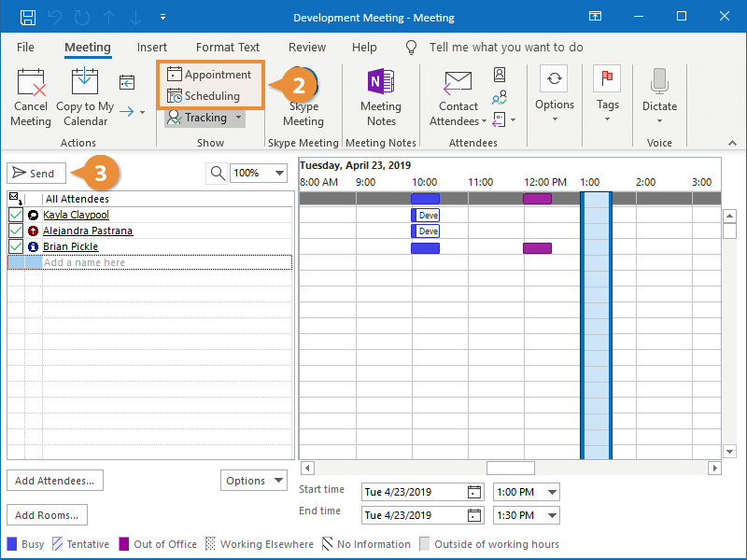This screenshot has height=560, width=747.
Task: Open Meeting Notes in OneNote
Action: 381,84
